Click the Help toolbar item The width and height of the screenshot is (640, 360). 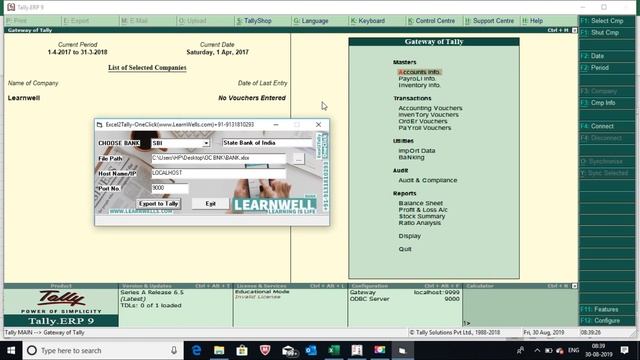[x=533, y=21]
